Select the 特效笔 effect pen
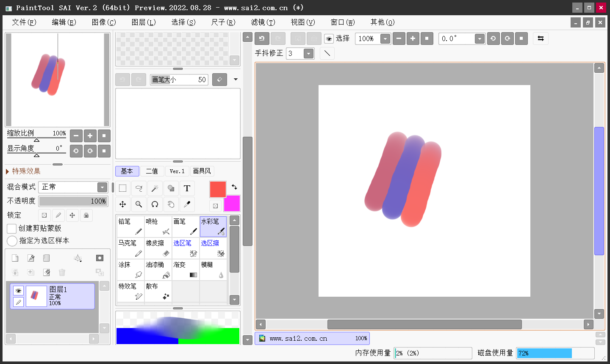 pos(130,291)
